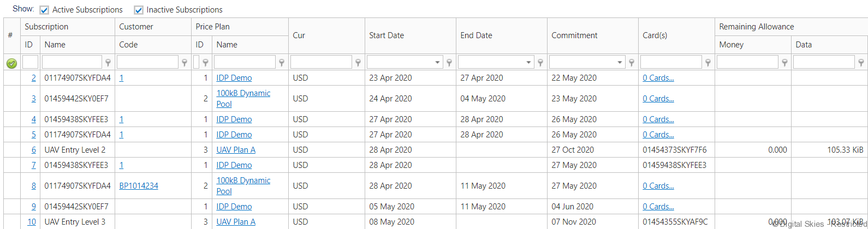Open the End Date filter dropdown
The width and height of the screenshot is (868, 229).
pos(528,63)
